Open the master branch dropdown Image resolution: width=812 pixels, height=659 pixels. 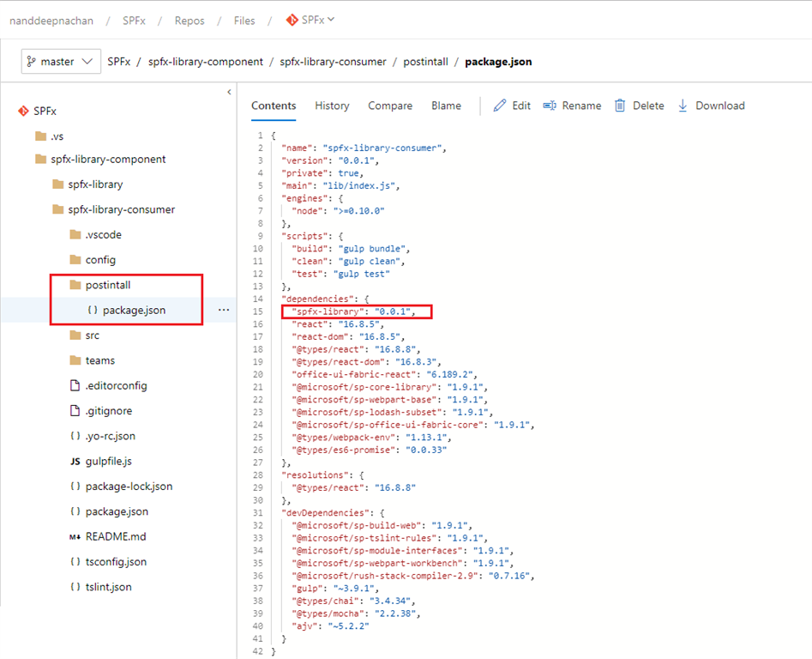tap(61, 62)
